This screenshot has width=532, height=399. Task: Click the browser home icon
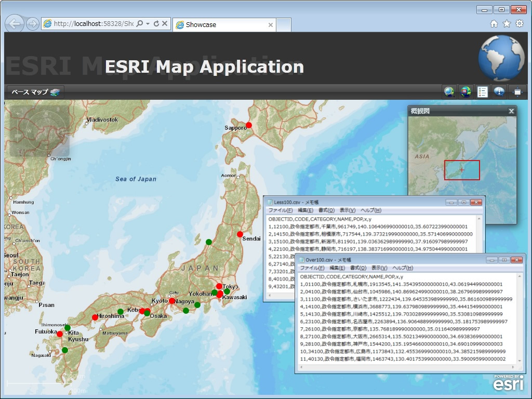494,24
